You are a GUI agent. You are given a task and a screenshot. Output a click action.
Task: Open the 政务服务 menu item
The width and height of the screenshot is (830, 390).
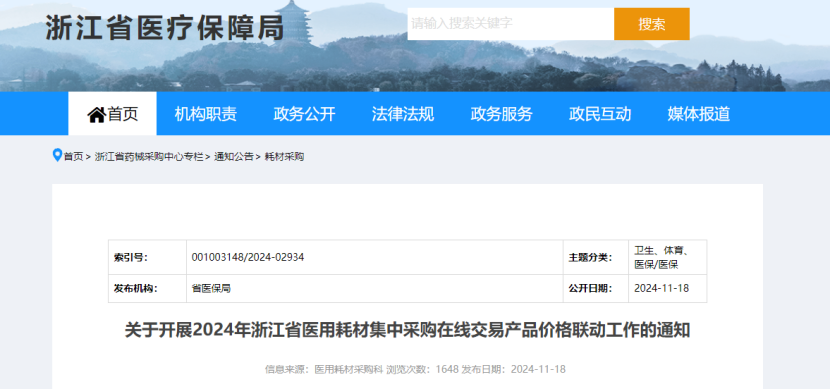click(501, 114)
